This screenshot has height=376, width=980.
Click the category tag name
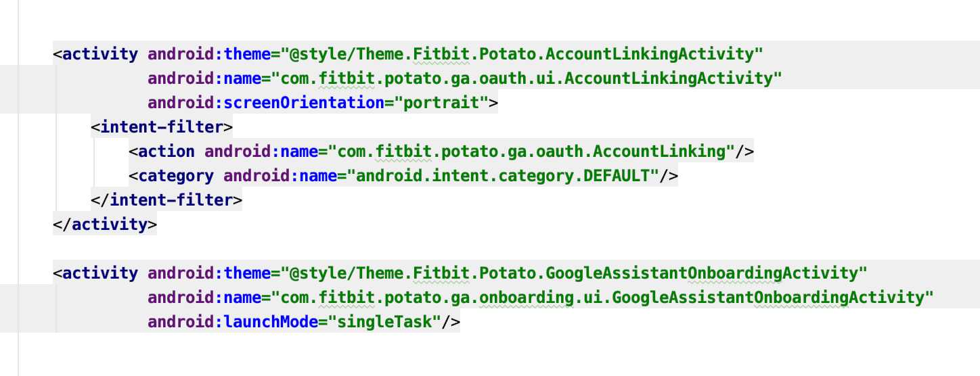coord(176,176)
